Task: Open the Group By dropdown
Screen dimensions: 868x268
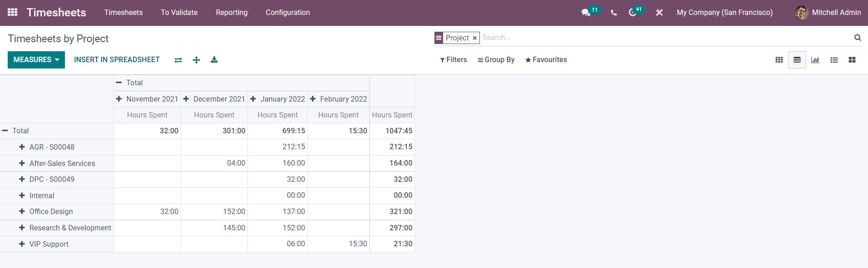Action: [496, 60]
